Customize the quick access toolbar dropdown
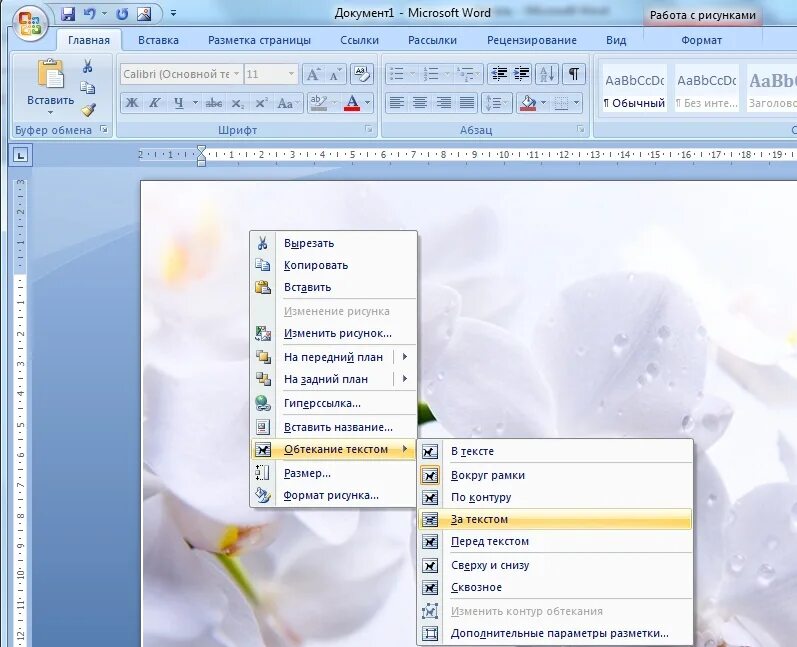This screenshot has height=647, width=797. (173, 14)
